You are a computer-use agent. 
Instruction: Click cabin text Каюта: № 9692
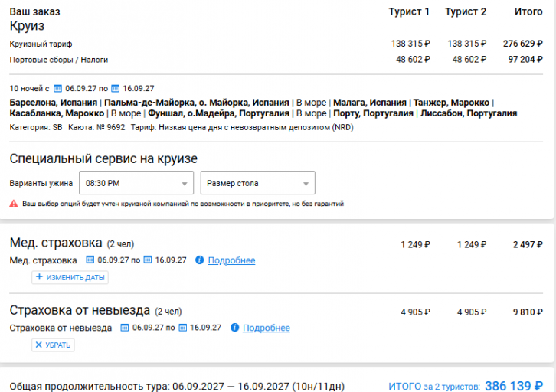tap(96, 127)
